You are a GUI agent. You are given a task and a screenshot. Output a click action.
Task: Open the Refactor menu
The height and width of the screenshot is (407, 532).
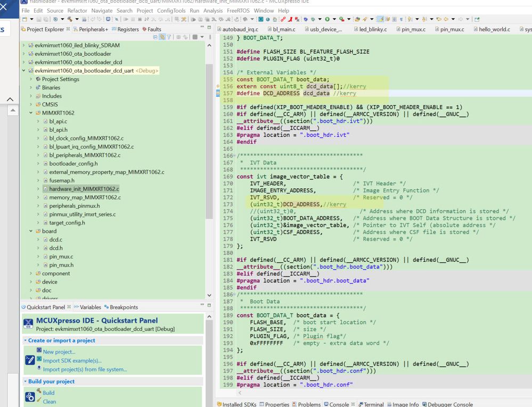pyautogui.click(x=77, y=11)
